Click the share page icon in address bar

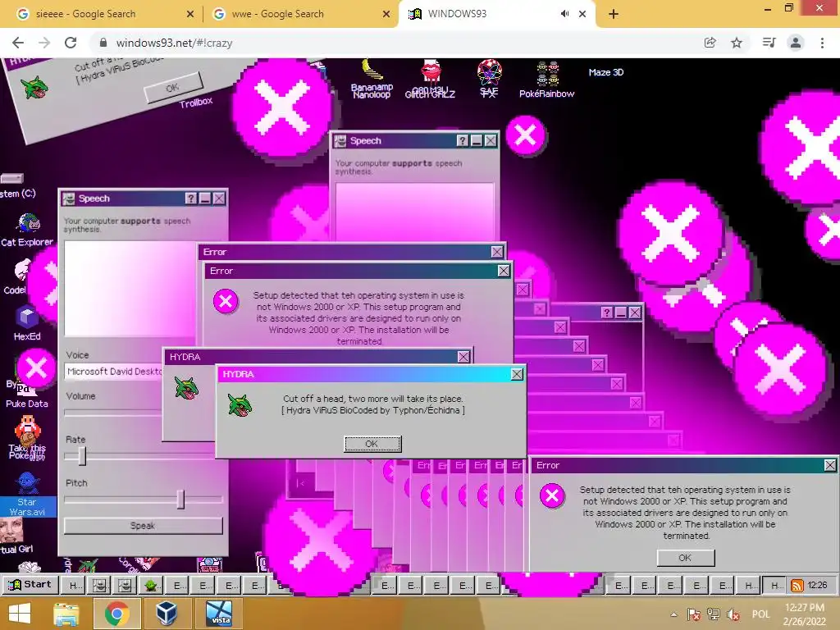(710, 43)
